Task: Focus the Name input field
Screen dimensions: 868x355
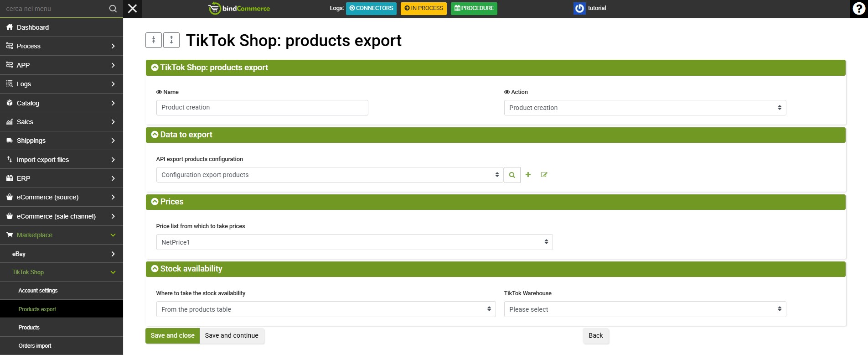Action: tap(262, 108)
